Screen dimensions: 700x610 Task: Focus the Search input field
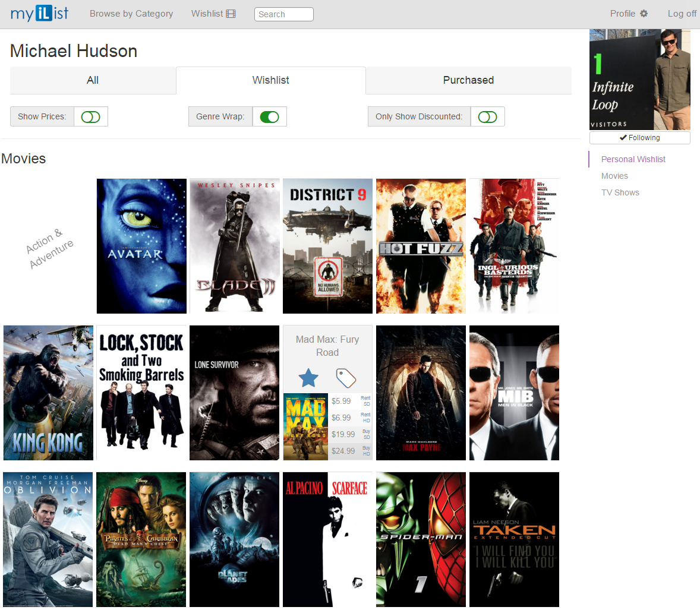pyautogui.click(x=284, y=14)
